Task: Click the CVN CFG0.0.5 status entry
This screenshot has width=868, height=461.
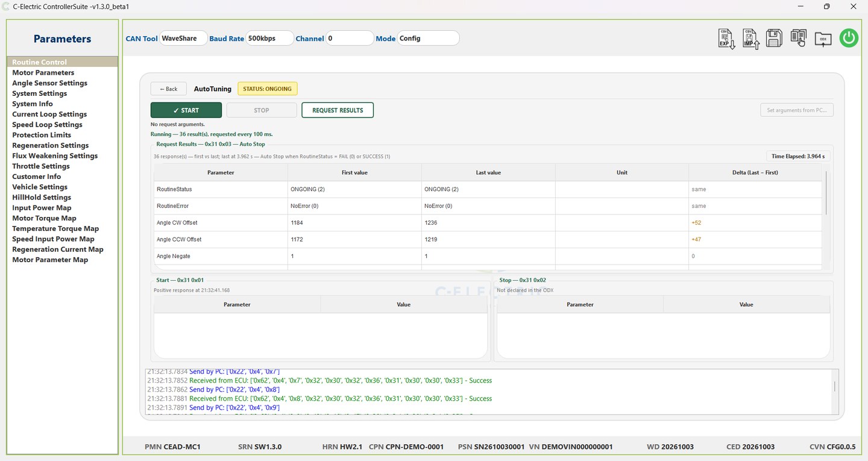Action: click(x=832, y=447)
